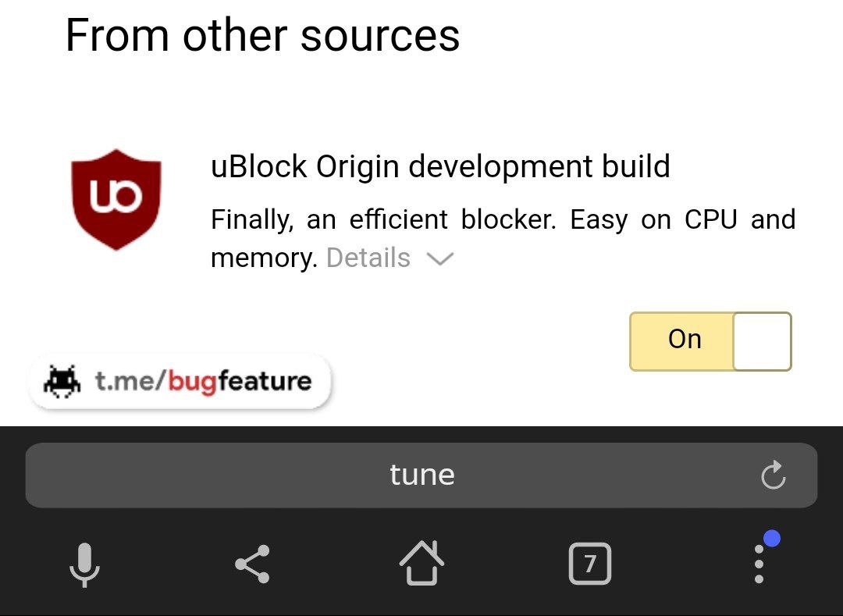Open the t.me/bugfeature link badge

[x=181, y=382]
